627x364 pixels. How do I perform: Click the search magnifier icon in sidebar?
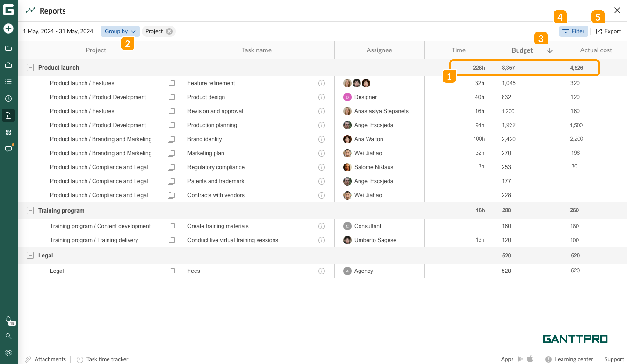point(8,336)
